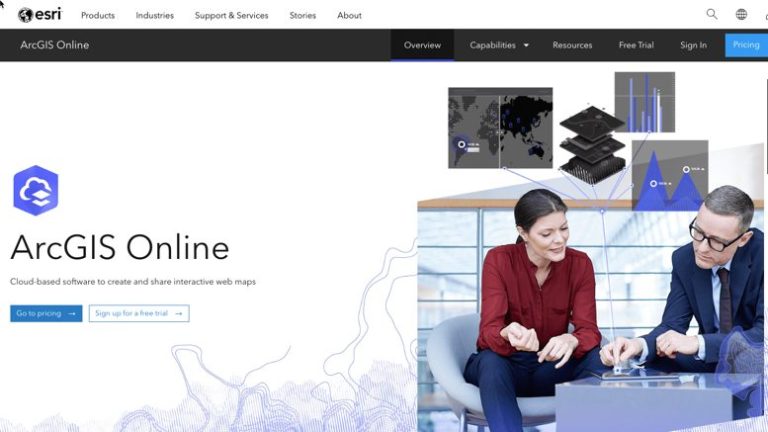Open the Free Trial link

click(636, 45)
